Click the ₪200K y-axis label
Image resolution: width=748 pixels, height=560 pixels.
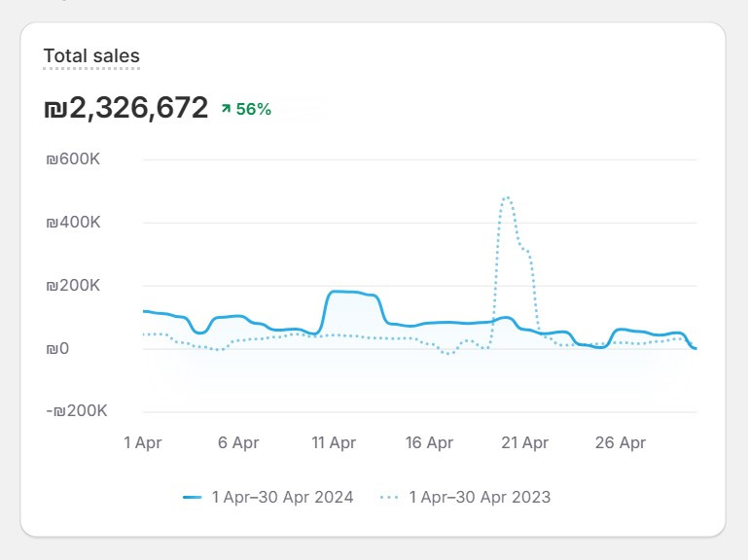(73, 286)
